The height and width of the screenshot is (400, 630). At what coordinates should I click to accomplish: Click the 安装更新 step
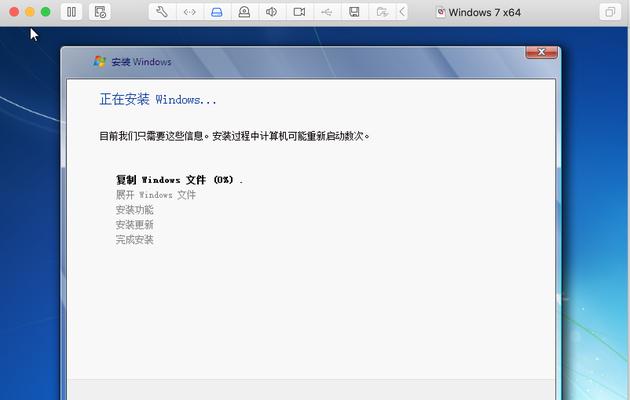[x=135, y=224]
